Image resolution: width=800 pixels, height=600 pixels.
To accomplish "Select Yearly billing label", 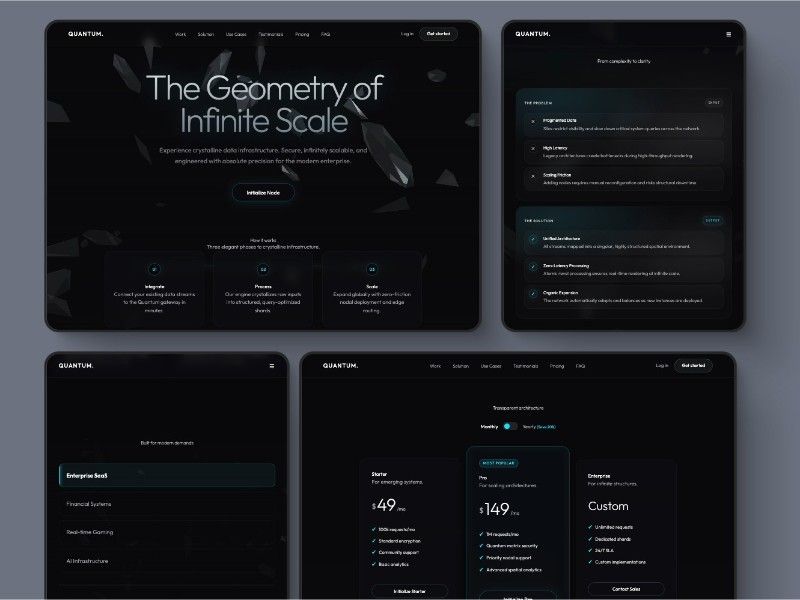I will [539, 427].
